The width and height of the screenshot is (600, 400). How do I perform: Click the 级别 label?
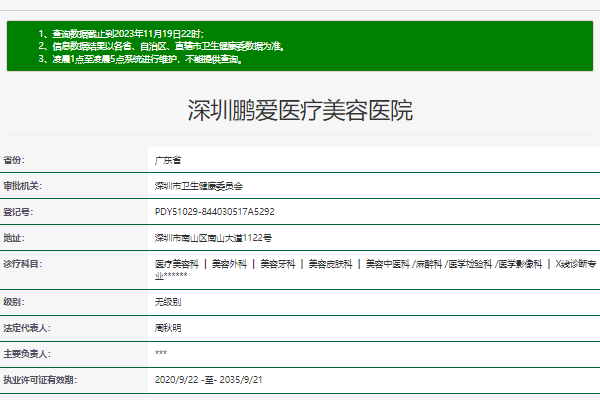click(14, 302)
